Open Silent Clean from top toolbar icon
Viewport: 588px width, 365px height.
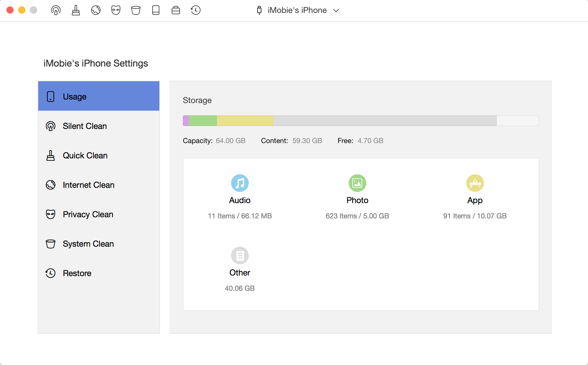tap(56, 10)
